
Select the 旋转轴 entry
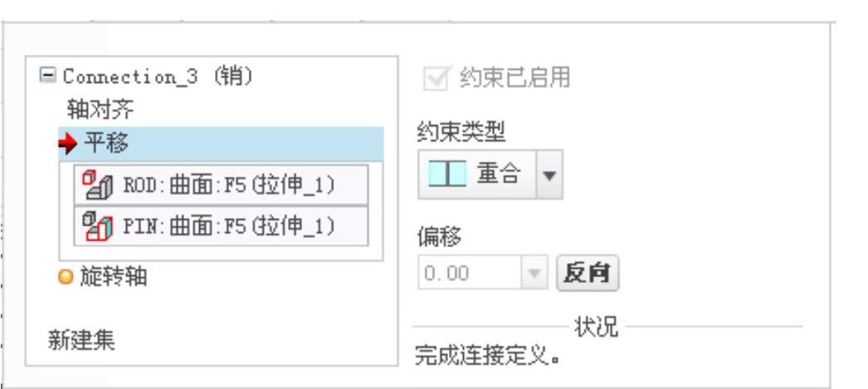pyautogui.click(x=114, y=276)
